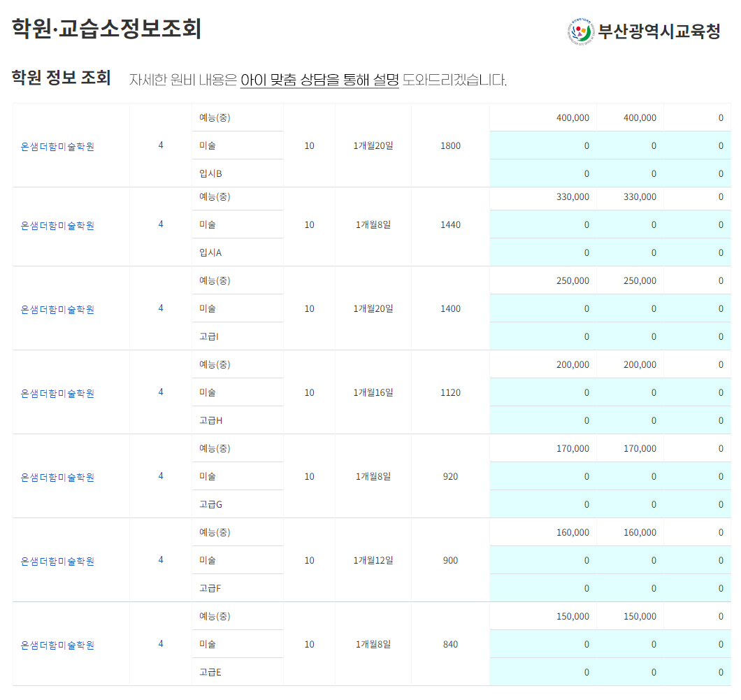
Task: Click the 부산광역시교육청 title text
Action: pyautogui.click(x=659, y=31)
